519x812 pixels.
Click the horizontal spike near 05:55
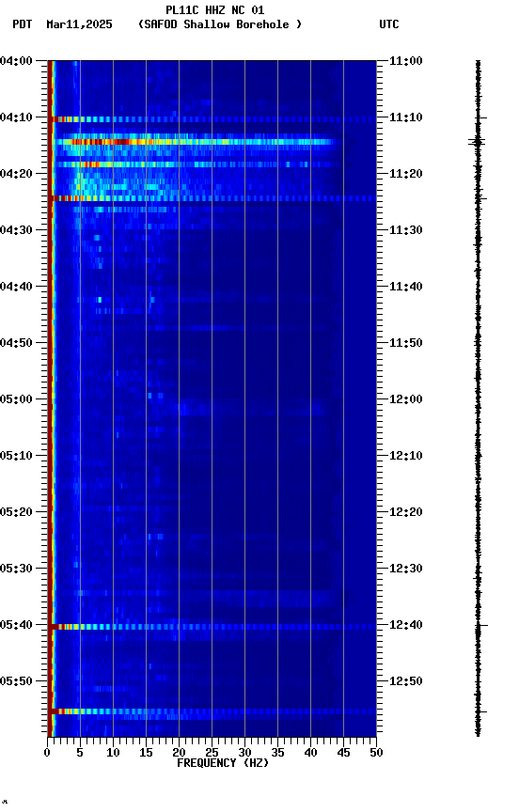pos(212,712)
